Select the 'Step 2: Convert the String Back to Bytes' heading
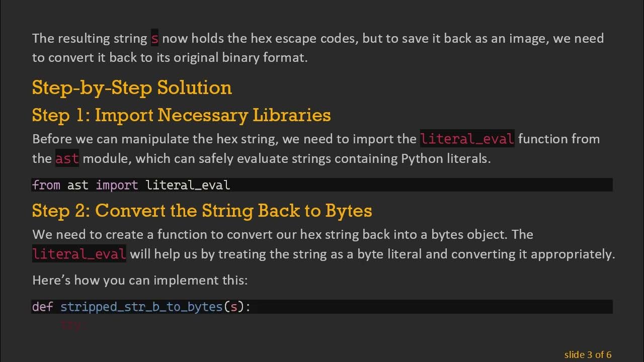 coord(202,210)
